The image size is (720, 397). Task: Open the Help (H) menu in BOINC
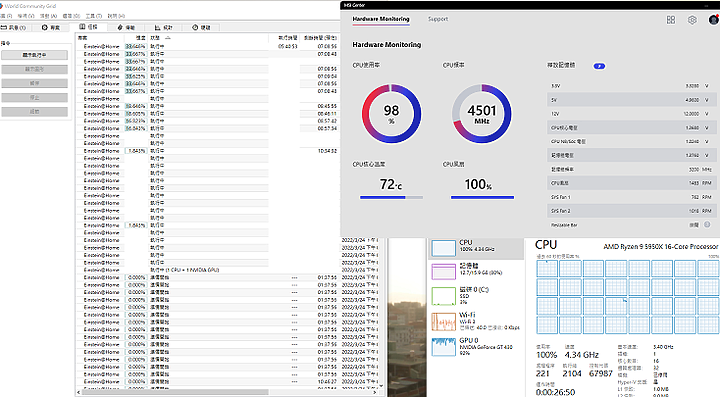pyautogui.click(x=116, y=16)
